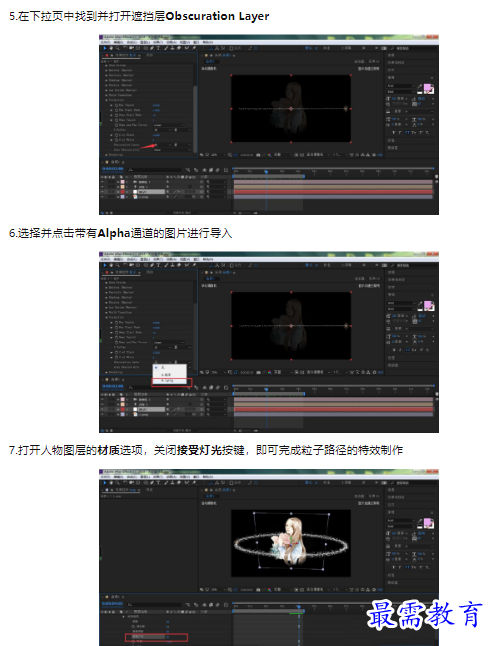Click the Character panel eyedropper in step 6 screenshot
The image size is (491, 646).
tap(420, 302)
